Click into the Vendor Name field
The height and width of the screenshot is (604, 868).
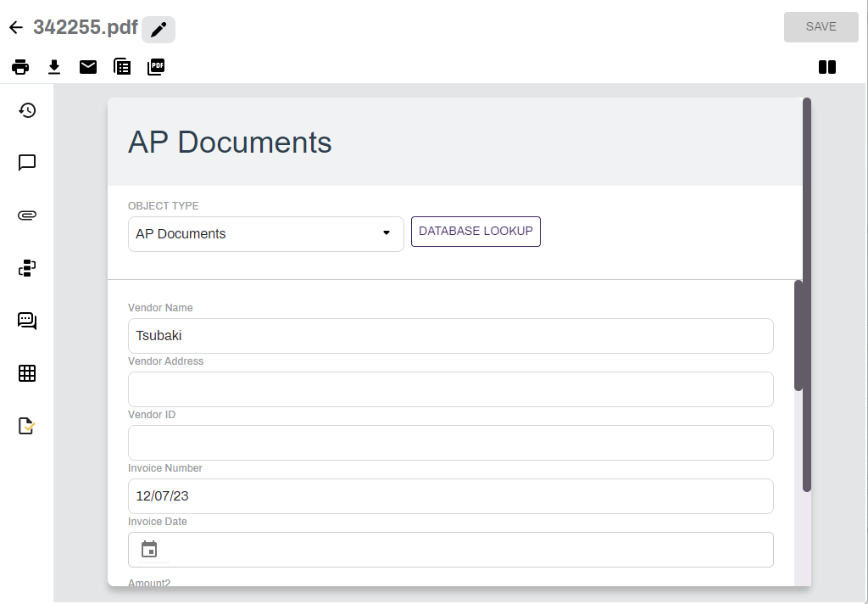[x=451, y=336]
